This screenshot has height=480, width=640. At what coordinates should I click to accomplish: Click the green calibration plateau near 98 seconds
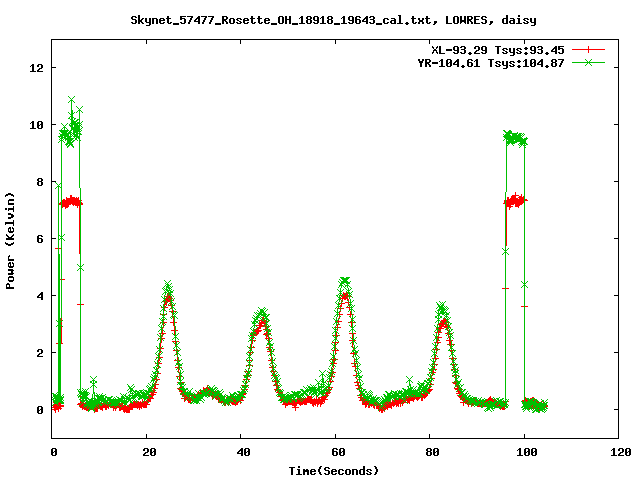point(516,139)
